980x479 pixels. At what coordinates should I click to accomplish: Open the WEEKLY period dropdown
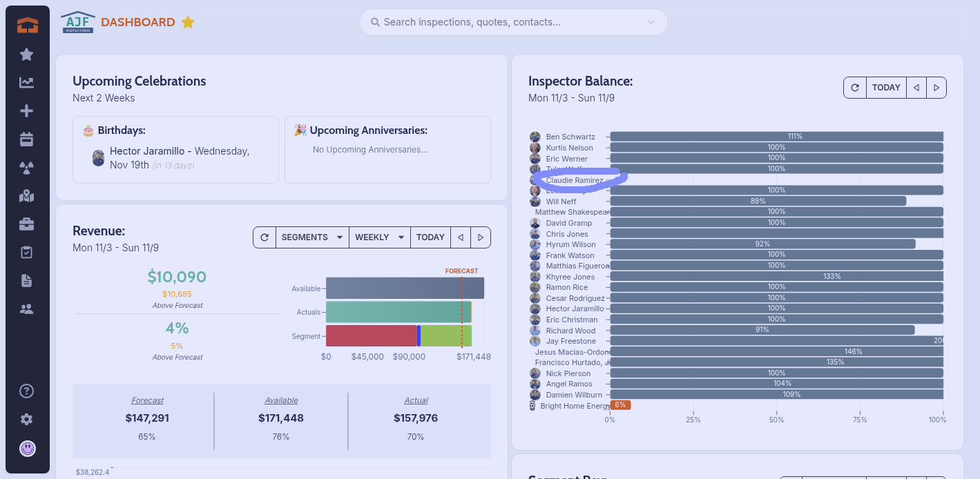coord(379,237)
